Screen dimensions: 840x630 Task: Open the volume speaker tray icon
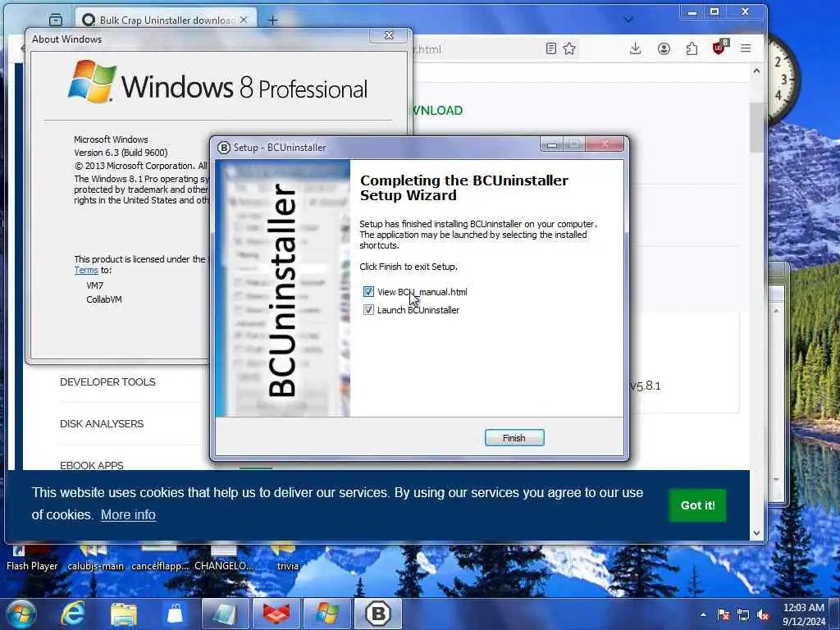[763, 615]
